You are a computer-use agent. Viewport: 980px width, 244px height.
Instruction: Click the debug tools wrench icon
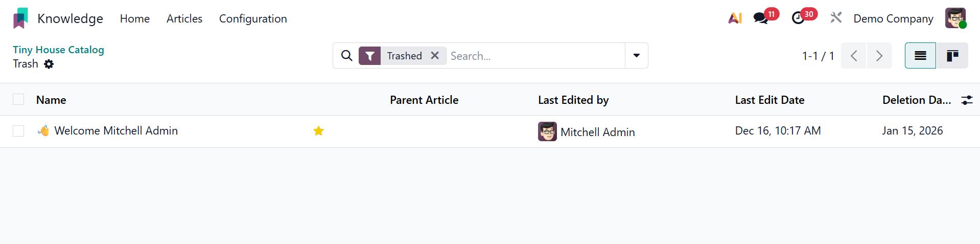836,18
